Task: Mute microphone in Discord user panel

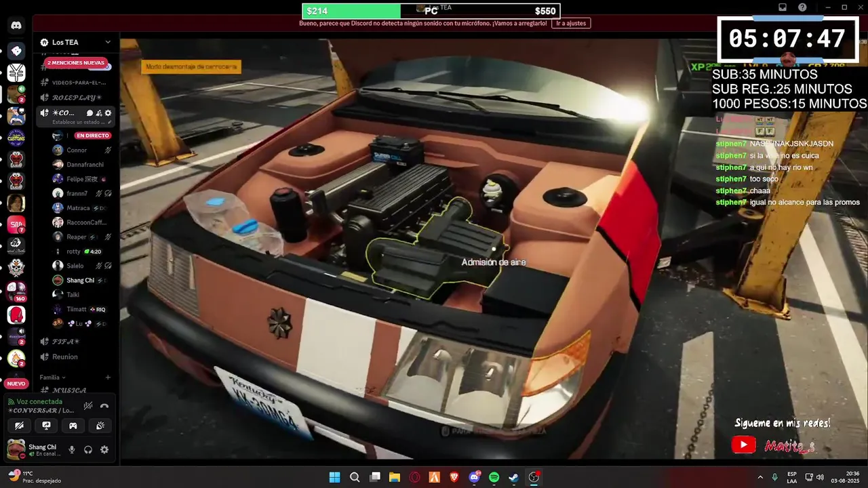Action: 72,449
